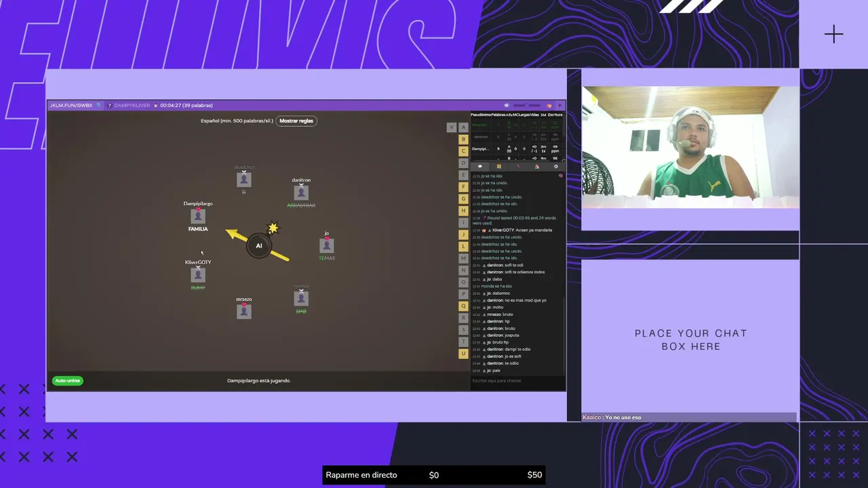Mute the game sound via speaker icon
The image size is (868, 488).
click(x=507, y=105)
